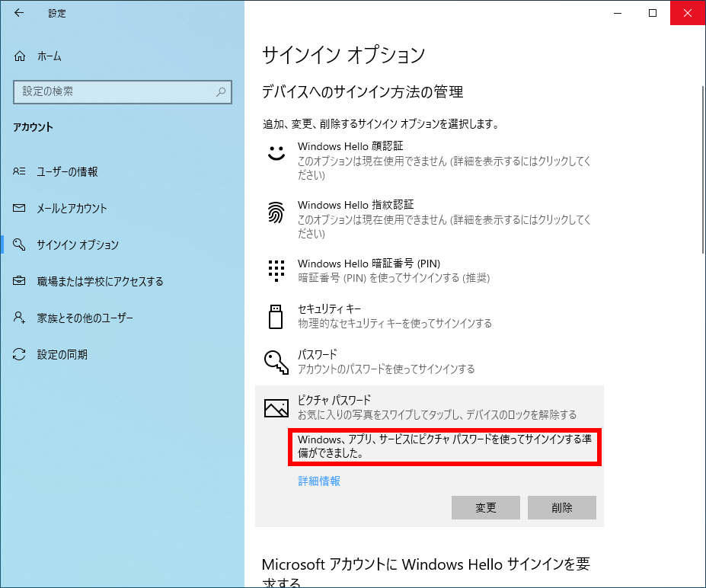Click the 削除 button
This screenshot has height=588, width=706.
click(x=562, y=507)
